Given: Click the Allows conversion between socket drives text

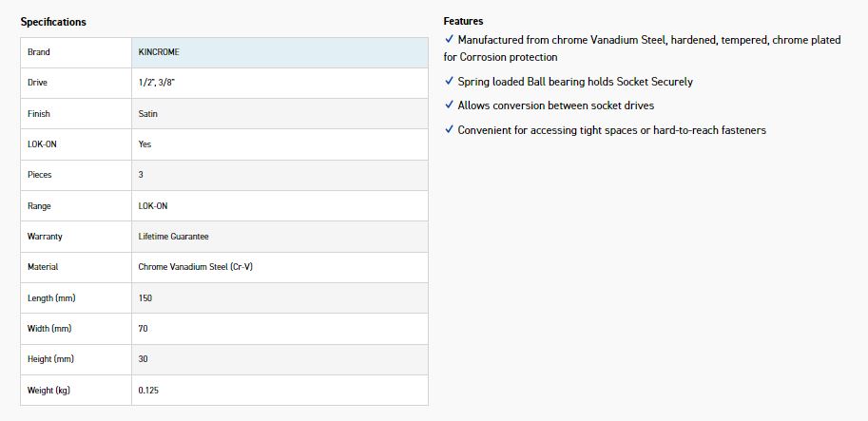Looking at the screenshot, I should coord(555,105).
